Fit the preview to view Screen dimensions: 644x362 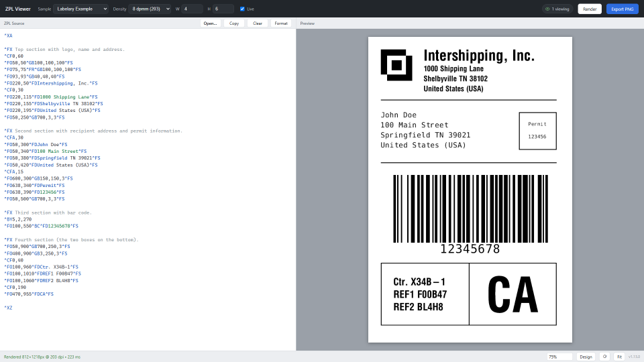[x=619, y=357]
